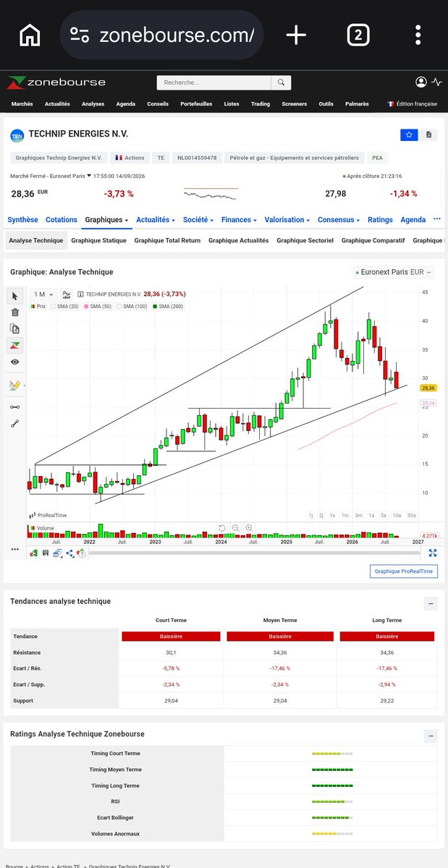
Task: Click the Zonebourse logo
Action: point(56,82)
